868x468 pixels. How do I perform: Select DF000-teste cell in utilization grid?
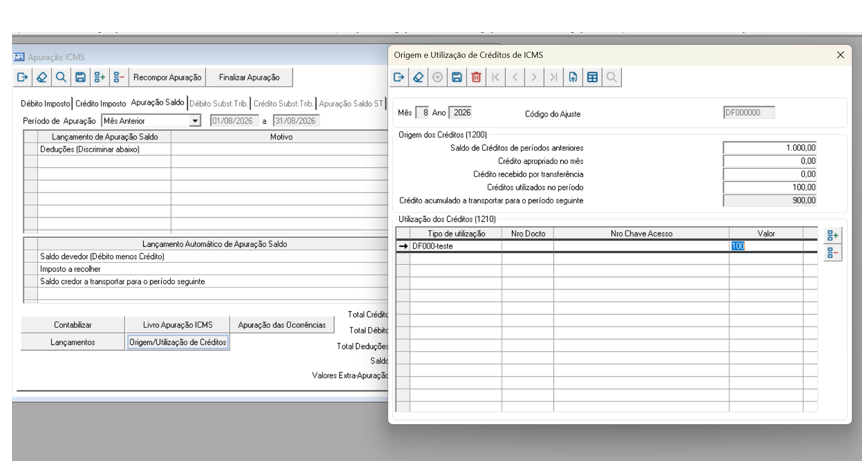[456, 246]
